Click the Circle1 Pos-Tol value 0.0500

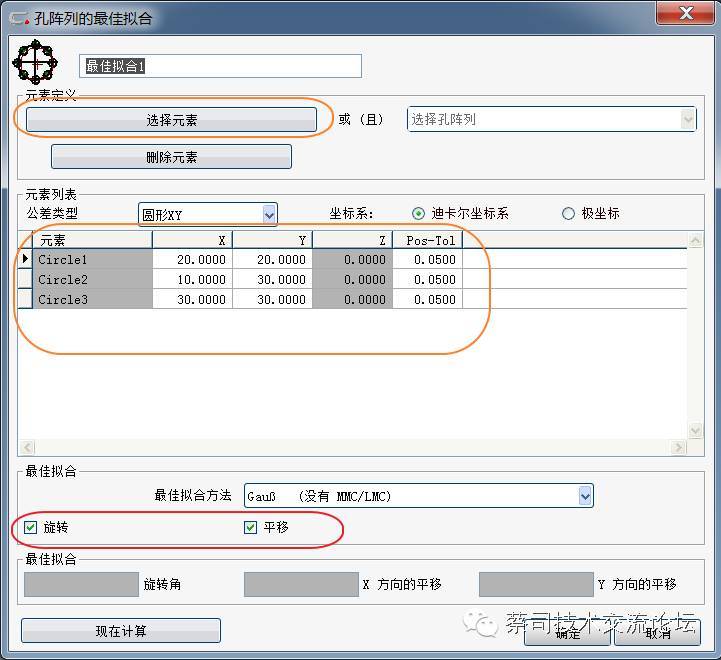pos(428,259)
